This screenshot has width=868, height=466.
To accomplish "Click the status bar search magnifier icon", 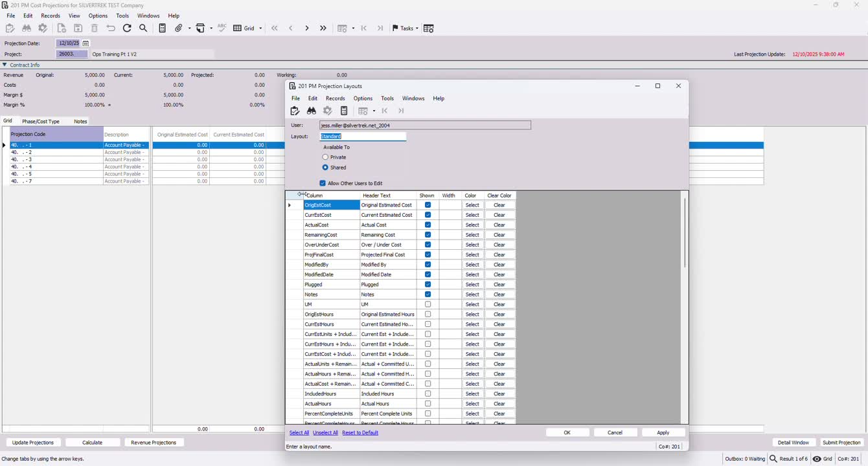I will click(773, 459).
